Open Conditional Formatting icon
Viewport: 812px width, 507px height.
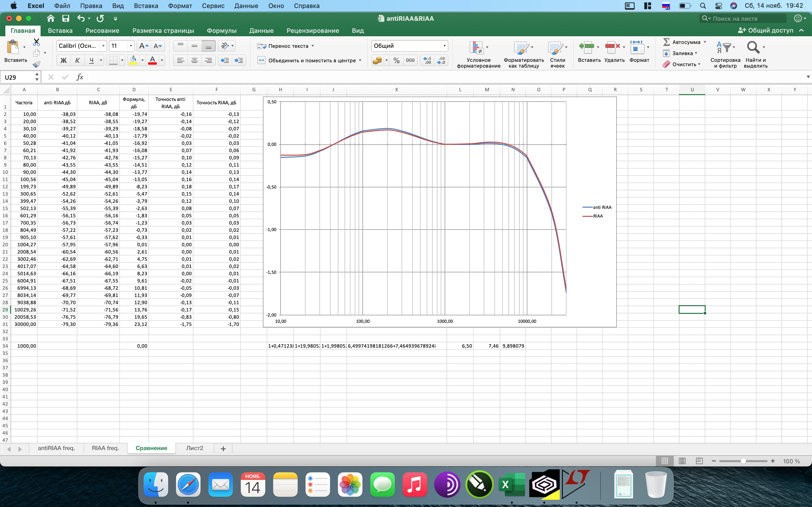pos(477,48)
